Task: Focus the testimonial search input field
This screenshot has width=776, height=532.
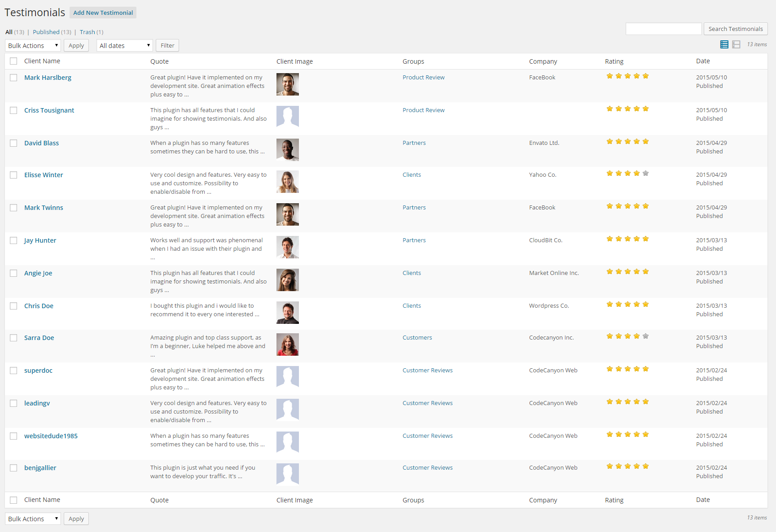Action: pos(663,29)
